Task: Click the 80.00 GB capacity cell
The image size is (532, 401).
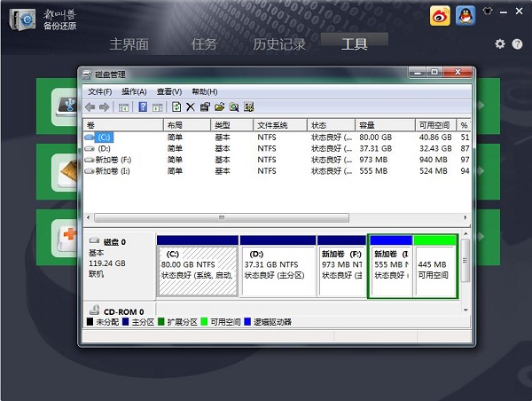Action: (x=376, y=138)
